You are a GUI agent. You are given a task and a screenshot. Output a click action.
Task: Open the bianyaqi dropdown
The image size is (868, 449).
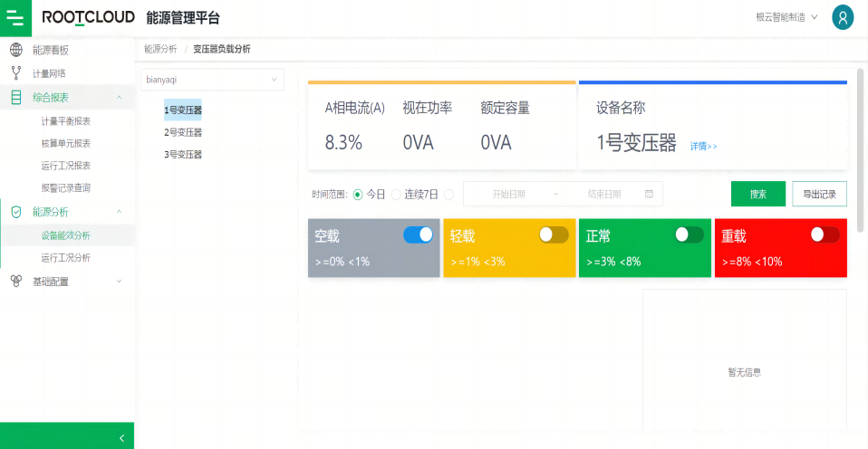click(212, 80)
